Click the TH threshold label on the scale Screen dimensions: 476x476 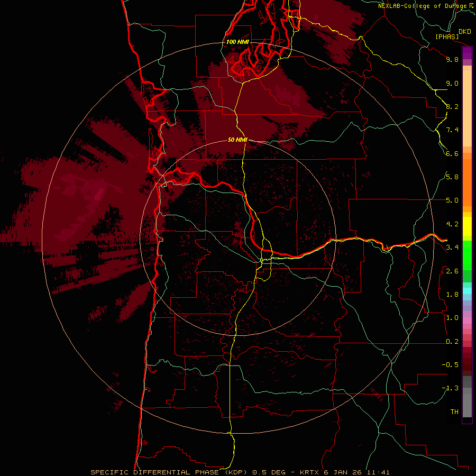(454, 412)
